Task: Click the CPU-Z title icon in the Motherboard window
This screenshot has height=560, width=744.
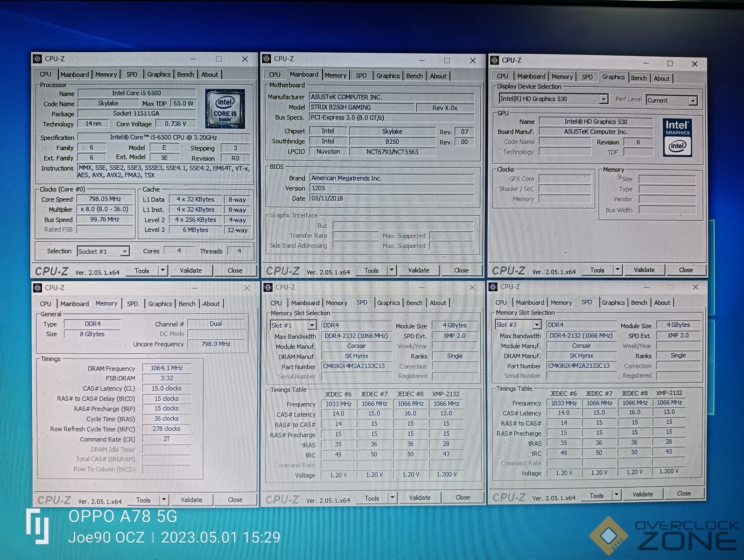Action: (267, 59)
